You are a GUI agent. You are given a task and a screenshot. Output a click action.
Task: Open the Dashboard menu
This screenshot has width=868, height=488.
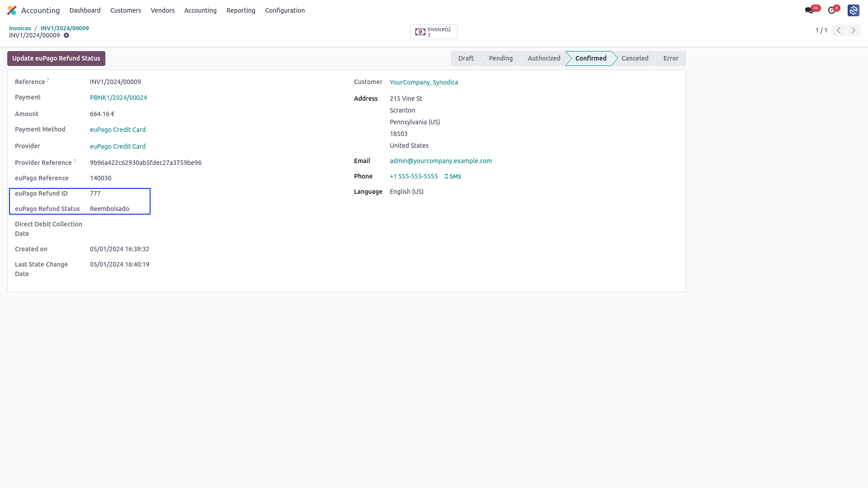pyautogui.click(x=85, y=10)
